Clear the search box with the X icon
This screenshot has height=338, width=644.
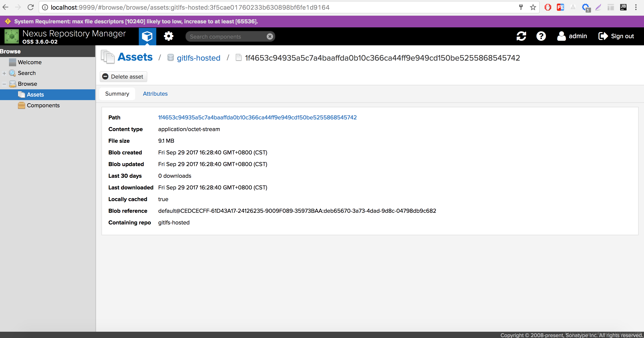[270, 37]
